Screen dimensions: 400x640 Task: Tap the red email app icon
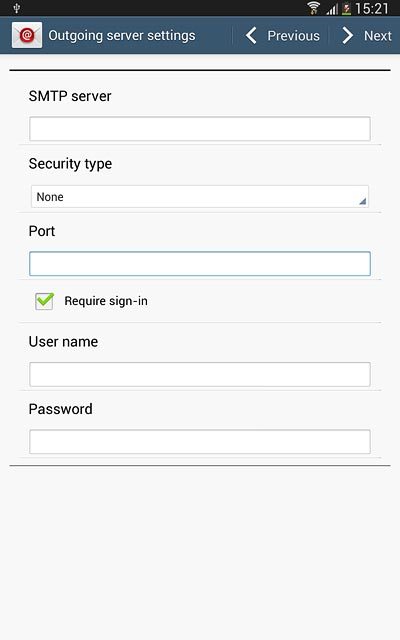27,35
